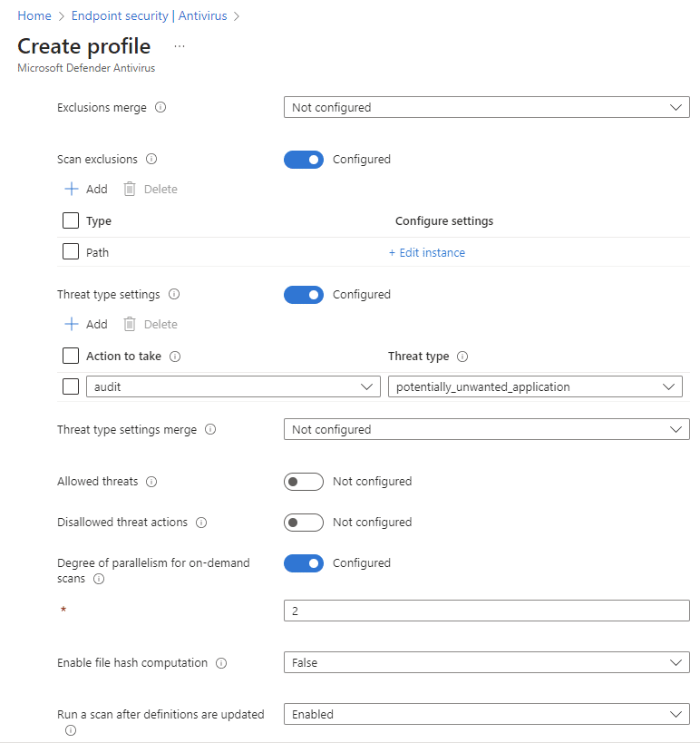Click the Edit instance link
The image size is (700, 743).
427,252
